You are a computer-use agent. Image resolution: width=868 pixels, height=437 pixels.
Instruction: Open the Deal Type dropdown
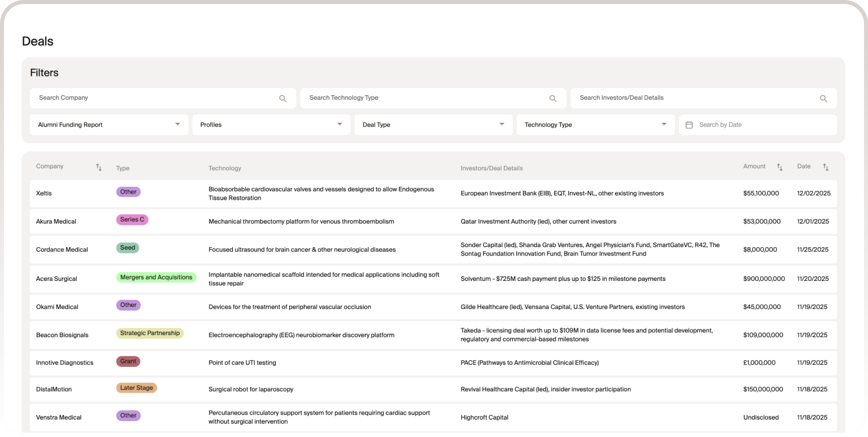[x=433, y=125]
